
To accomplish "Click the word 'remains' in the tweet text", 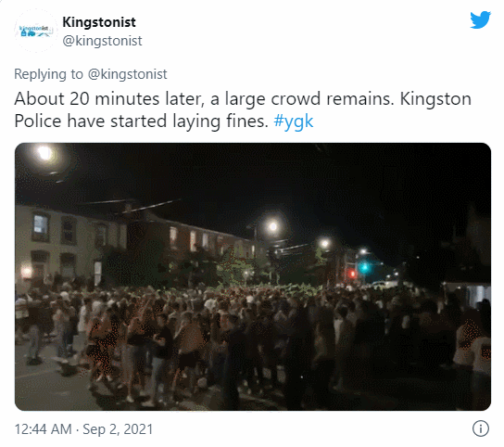I will click(x=360, y=98).
